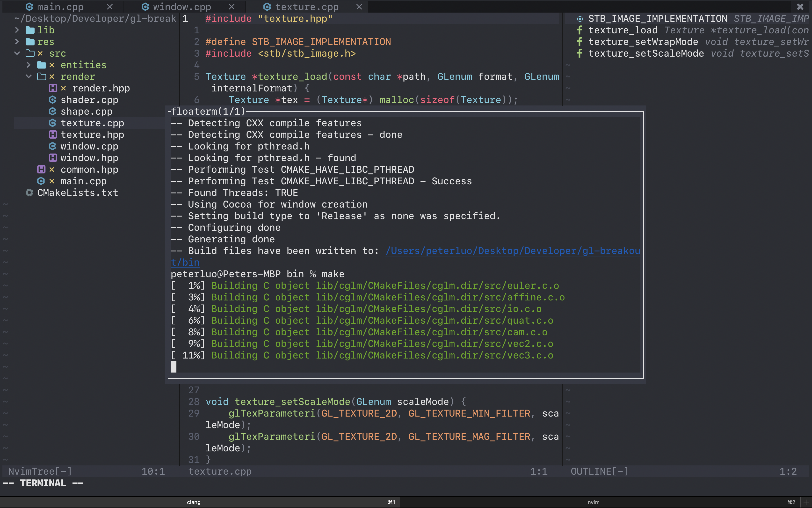Open render.hpp in the file tree

tap(101, 88)
